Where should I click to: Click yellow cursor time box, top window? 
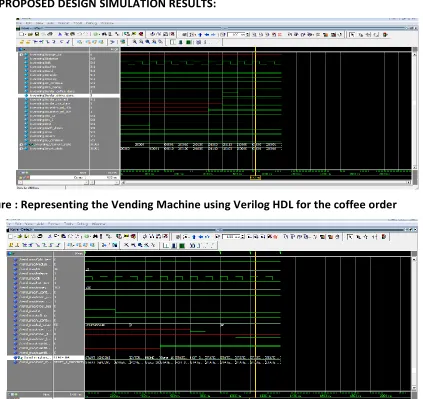tap(255, 178)
